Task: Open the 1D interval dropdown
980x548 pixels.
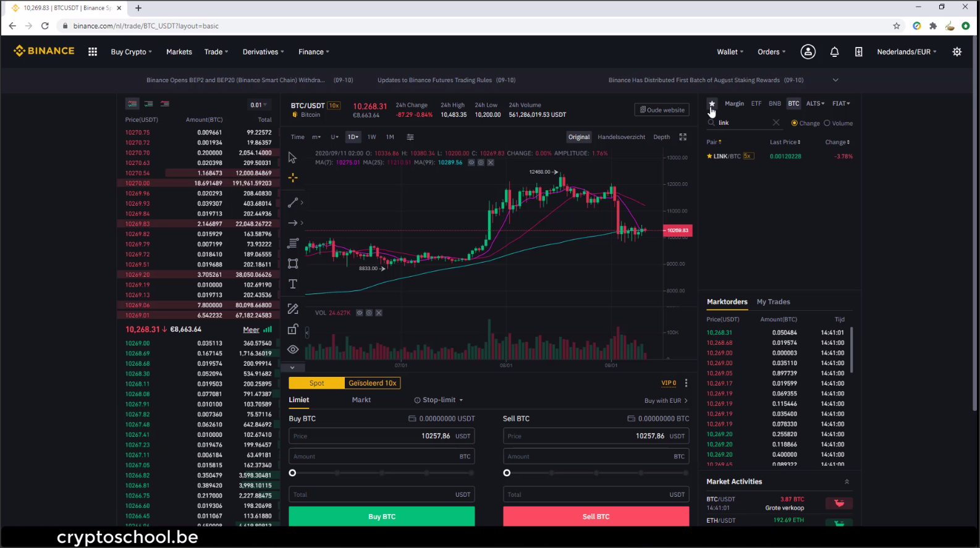Action: 353,137
